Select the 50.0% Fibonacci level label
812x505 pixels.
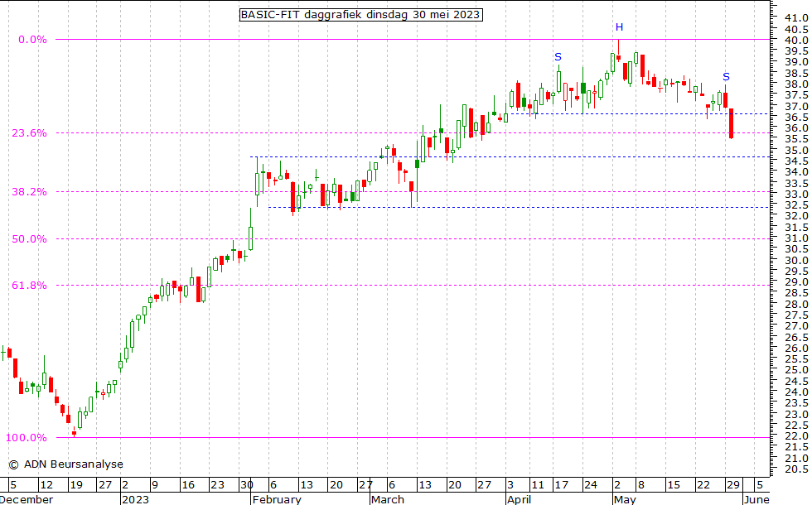tap(29, 239)
